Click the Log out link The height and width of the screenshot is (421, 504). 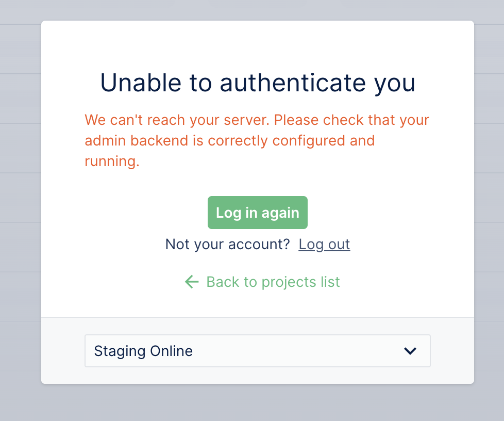324,244
